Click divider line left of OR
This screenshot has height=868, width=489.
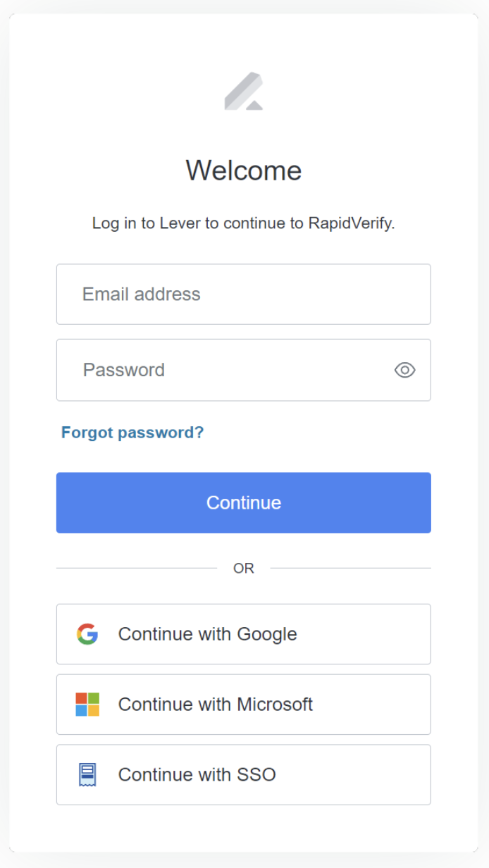pos(137,568)
